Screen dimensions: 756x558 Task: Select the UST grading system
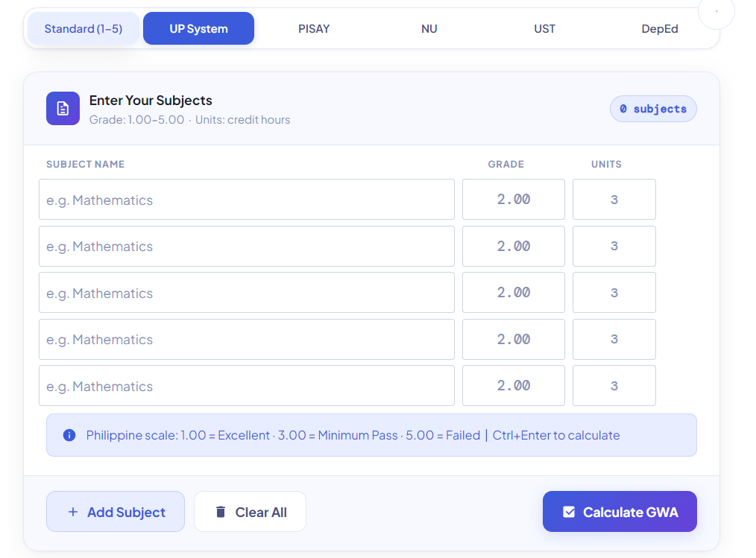(545, 28)
